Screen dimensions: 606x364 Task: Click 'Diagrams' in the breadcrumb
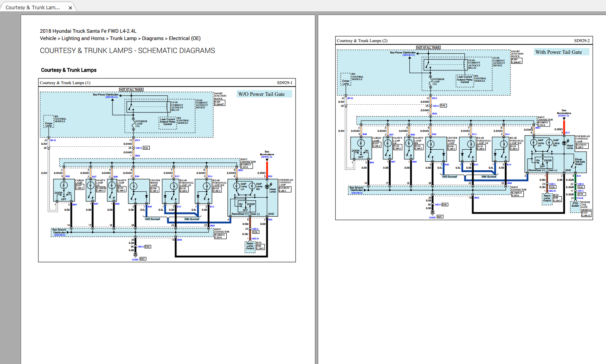pyautogui.click(x=153, y=38)
